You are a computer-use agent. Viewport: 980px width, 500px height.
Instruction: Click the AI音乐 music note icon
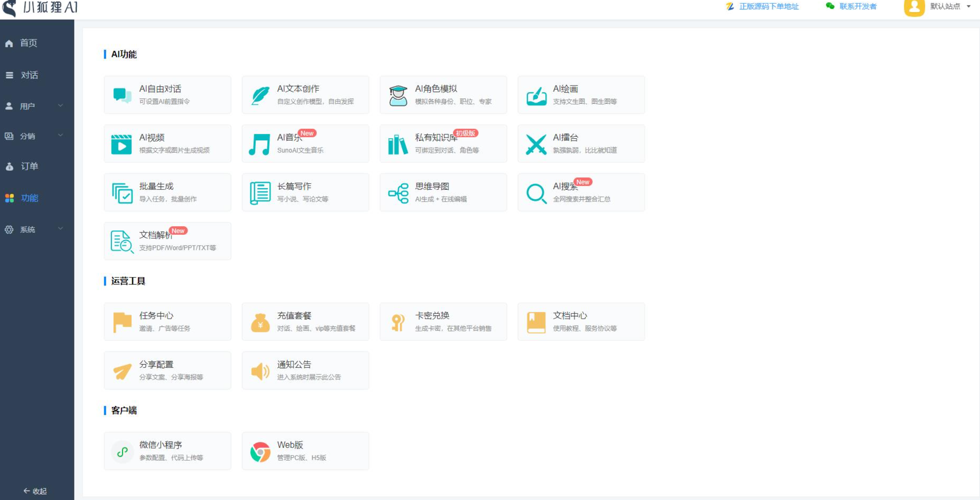(260, 144)
